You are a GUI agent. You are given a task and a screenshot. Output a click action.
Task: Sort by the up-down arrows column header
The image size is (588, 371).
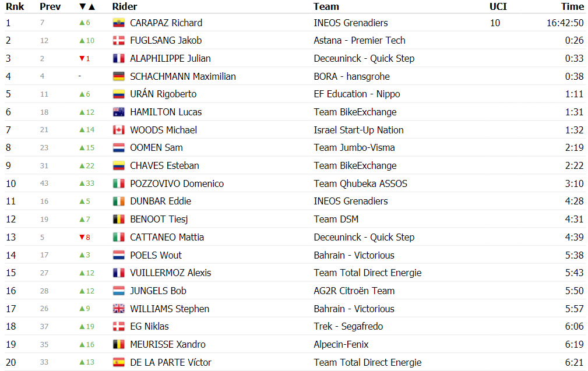(87, 7)
